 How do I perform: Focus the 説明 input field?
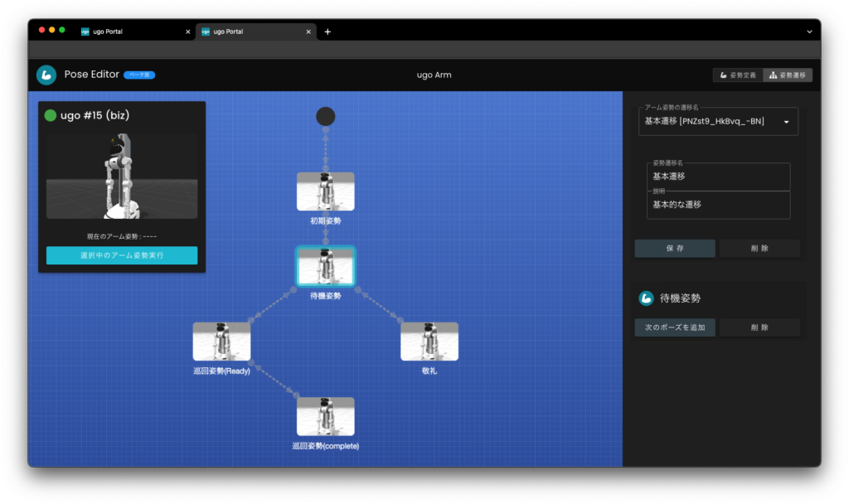coord(719,205)
